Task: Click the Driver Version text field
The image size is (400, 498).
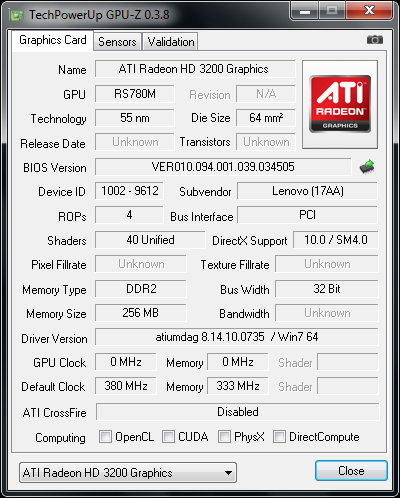Action: click(x=237, y=337)
